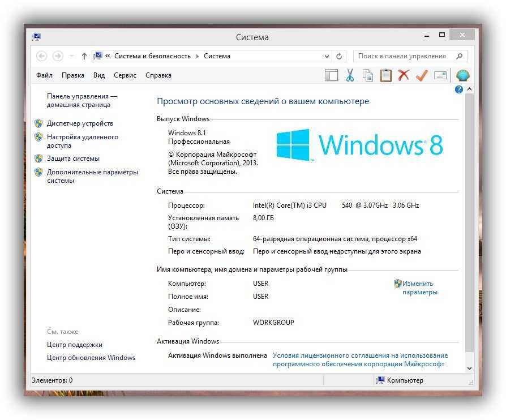Viewport: 506px width, 420px height.
Task: Click the Copy toolbar icon
Action: point(367,75)
